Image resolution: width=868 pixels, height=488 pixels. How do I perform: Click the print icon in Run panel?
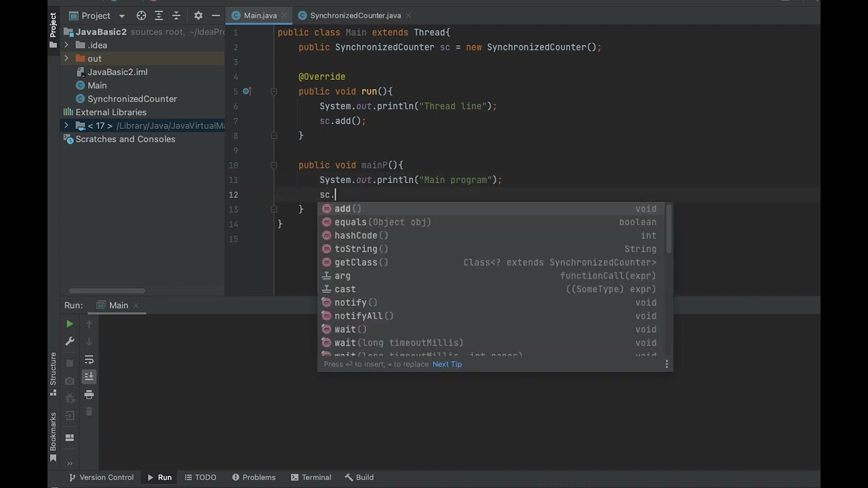click(89, 394)
